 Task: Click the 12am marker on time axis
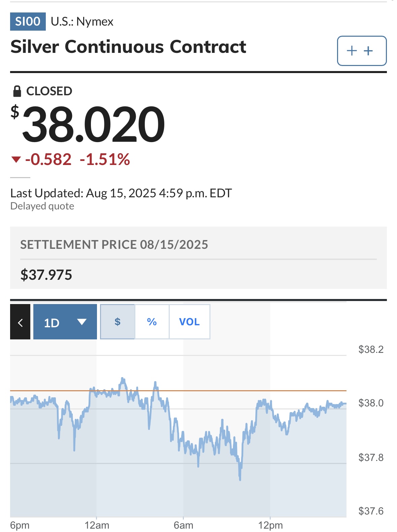coord(97,525)
